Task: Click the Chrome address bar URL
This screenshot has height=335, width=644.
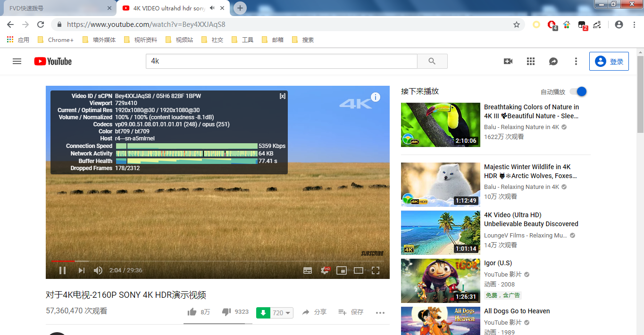Action: click(x=146, y=25)
